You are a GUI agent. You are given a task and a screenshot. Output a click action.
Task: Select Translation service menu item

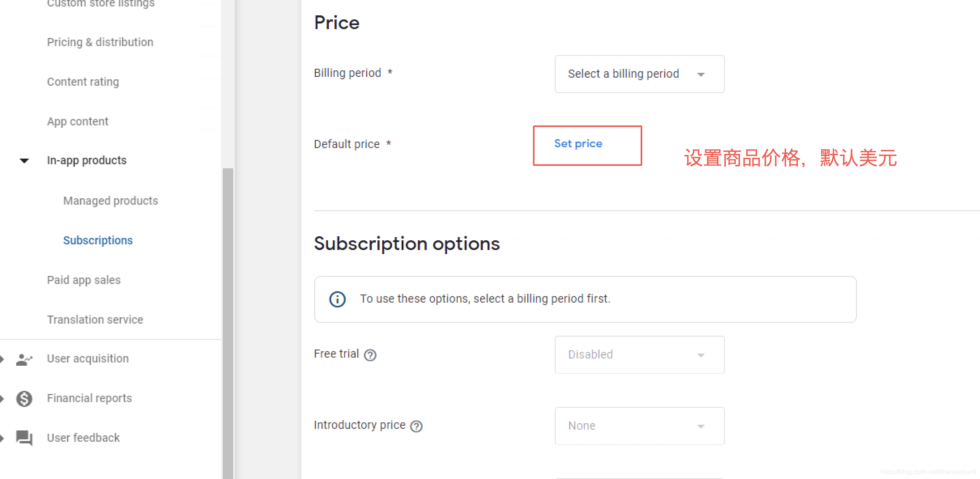tap(95, 320)
